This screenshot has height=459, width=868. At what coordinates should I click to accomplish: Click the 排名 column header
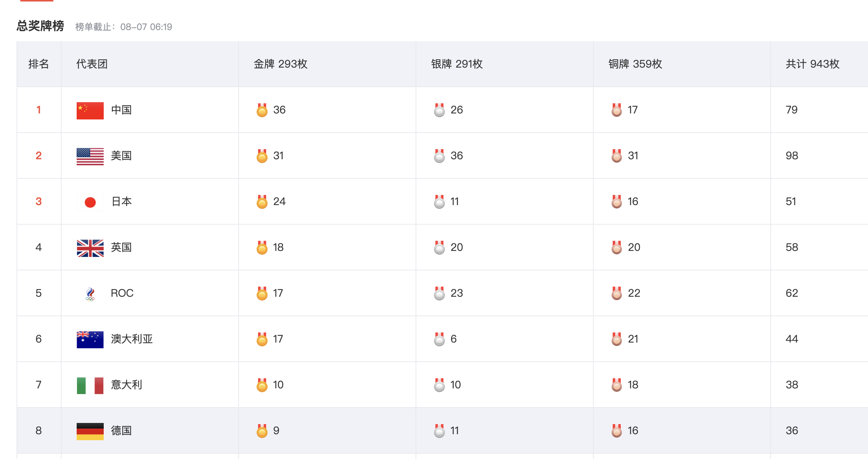[x=39, y=64]
